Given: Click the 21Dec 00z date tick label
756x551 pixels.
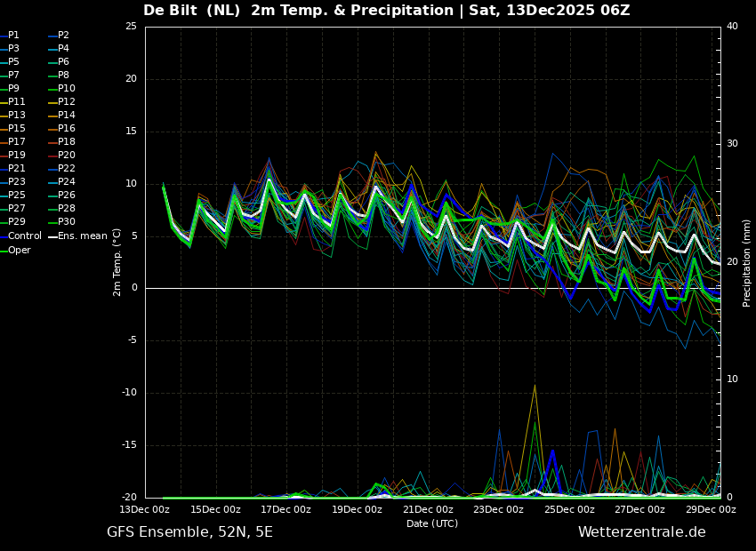Looking at the screenshot, I should (x=428, y=510).
